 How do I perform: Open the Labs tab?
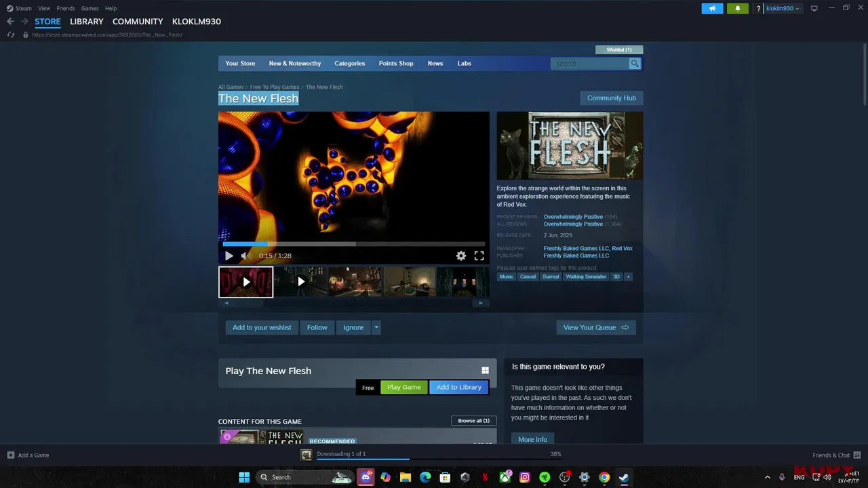465,64
